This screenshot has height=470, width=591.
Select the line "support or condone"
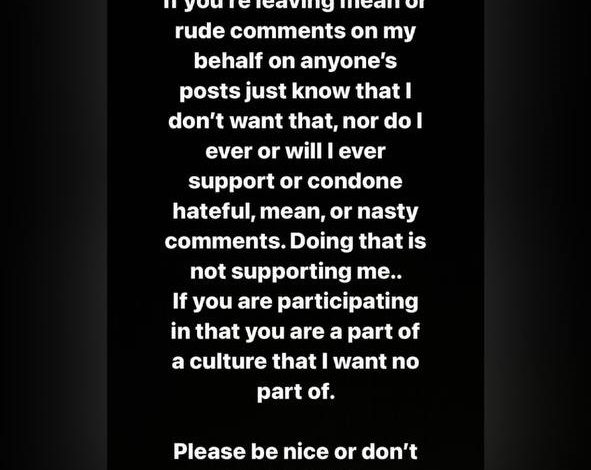[x=295, y=182]
